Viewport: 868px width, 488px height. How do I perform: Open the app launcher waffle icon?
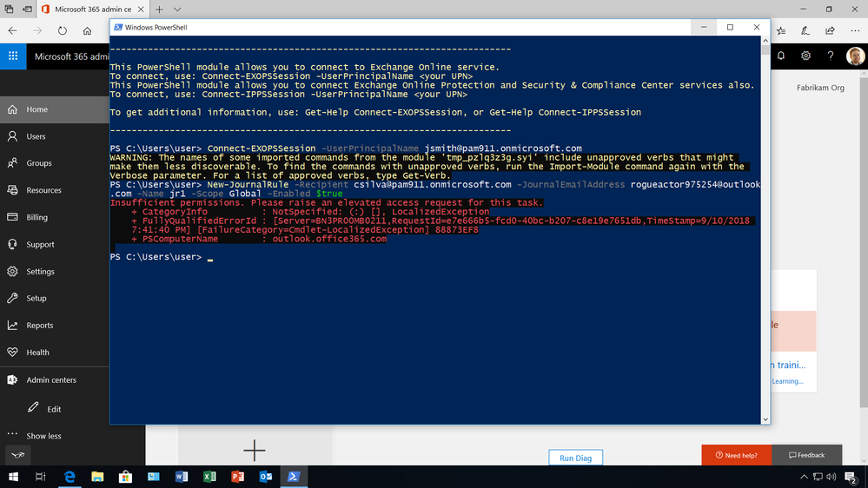tap(13, 56)
